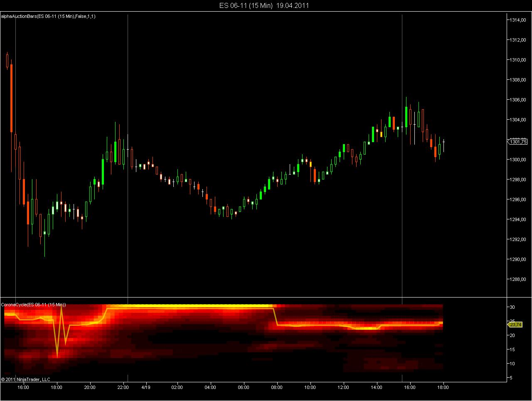
Task: Select the 12:00 time axis label
Action: pos(343,387)
